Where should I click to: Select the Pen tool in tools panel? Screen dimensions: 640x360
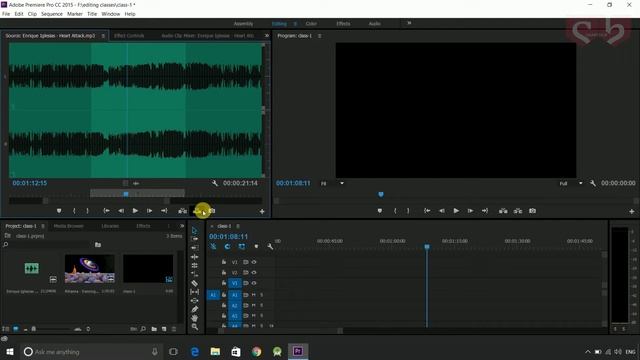pyautogui.click(x=194, y=309)
